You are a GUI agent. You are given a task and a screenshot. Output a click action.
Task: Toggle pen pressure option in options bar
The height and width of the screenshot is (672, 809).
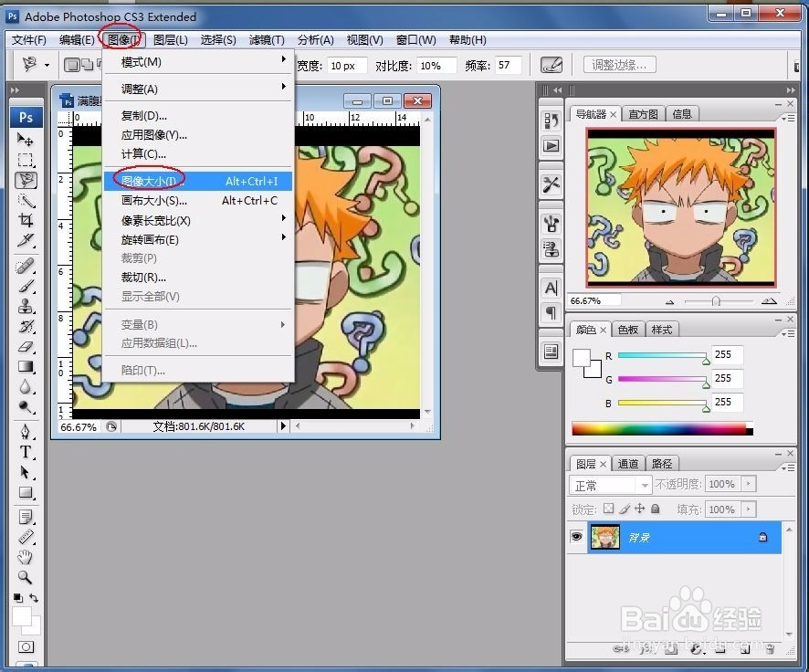(x=551, y=65)
